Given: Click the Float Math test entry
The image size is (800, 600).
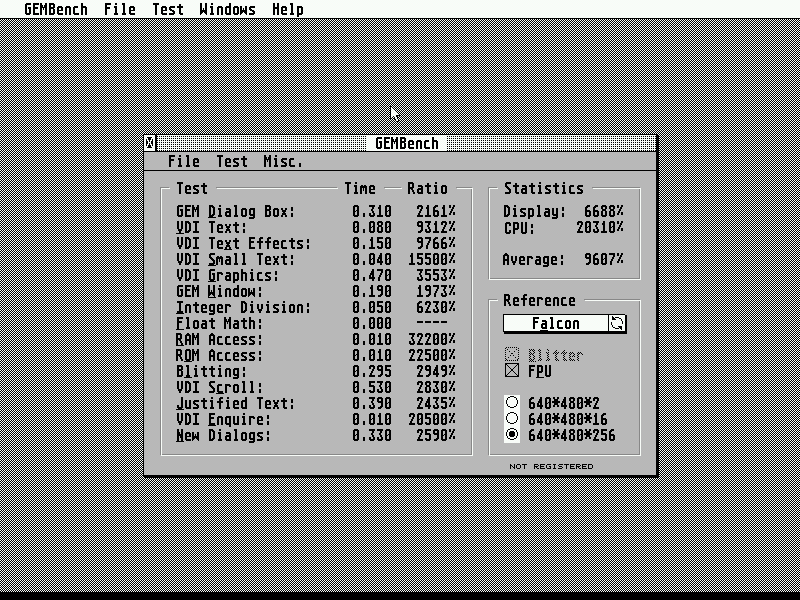Looking at the screenshot, I should (219, 323).
